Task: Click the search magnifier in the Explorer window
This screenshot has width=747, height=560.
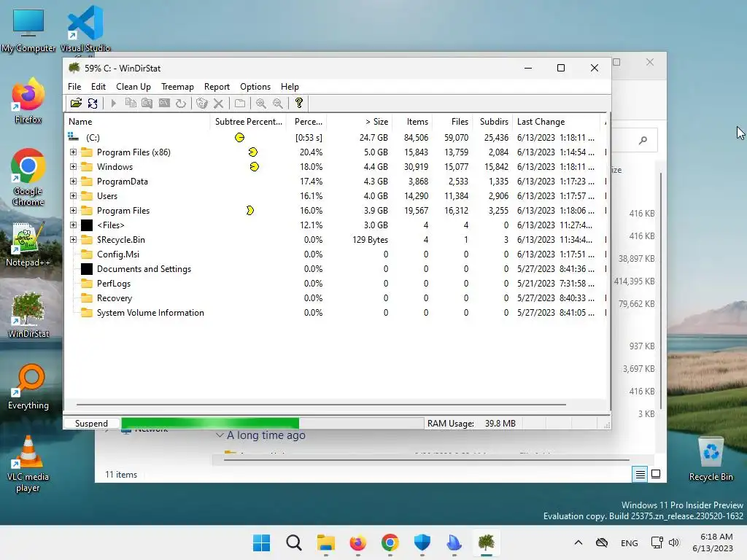Action: coord(643,140)
